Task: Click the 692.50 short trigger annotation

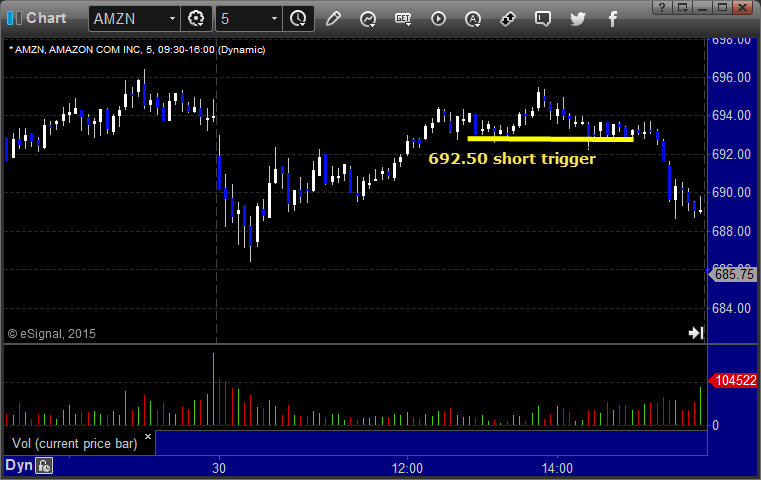Action: (x=512, y=159)
